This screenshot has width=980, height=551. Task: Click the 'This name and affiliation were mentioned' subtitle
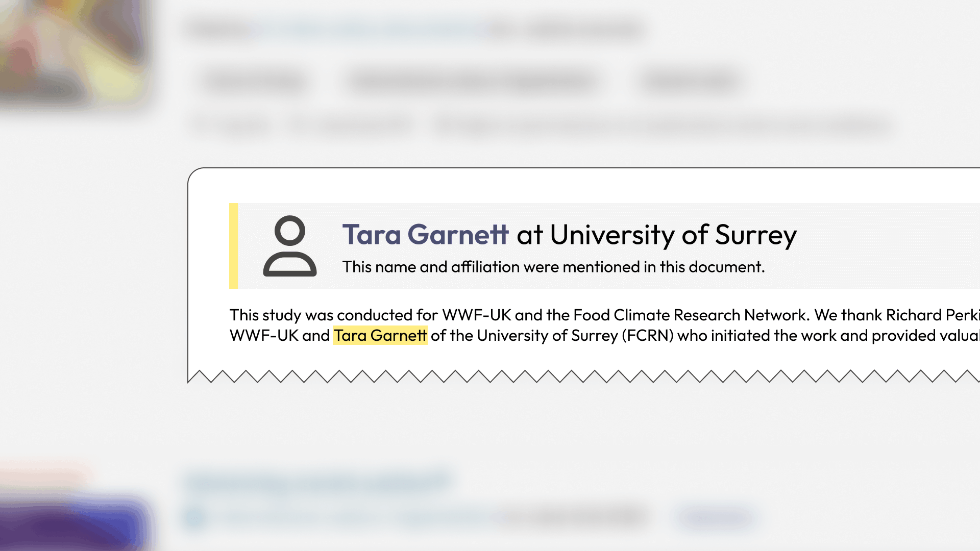pyautogui.click(x=553, y=267)
